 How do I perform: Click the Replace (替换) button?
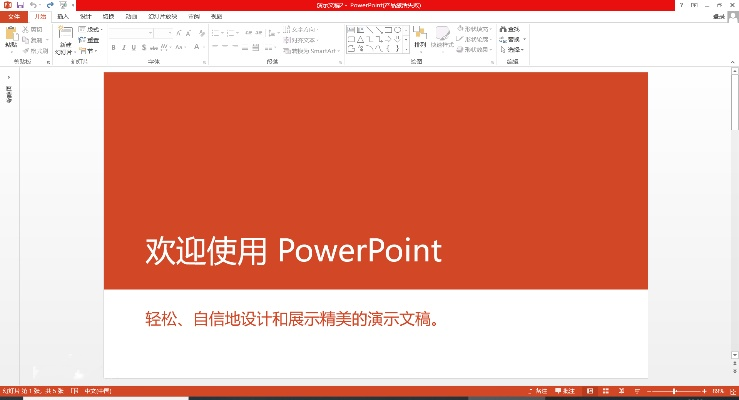point(514,39)
